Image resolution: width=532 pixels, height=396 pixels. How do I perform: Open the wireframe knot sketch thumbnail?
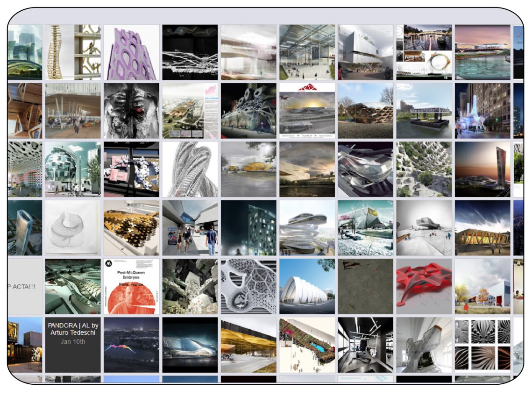tap(73, 228)
